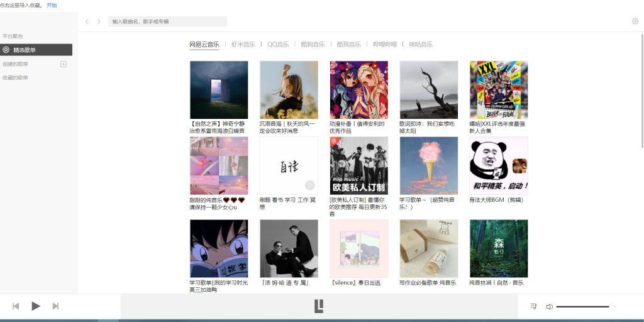This screenshot has height=322, width=644.
Task: Switch to 虾米音乐 tab
Action: pyautogui.click(x=243, y=45)
